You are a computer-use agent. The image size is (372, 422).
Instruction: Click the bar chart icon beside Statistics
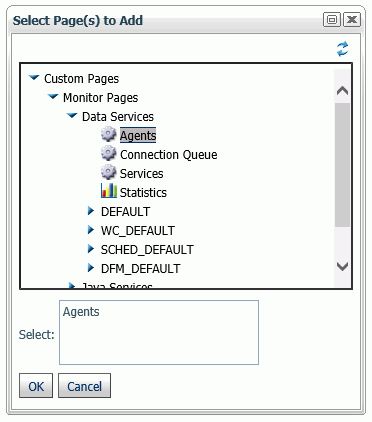pos(109,191)
